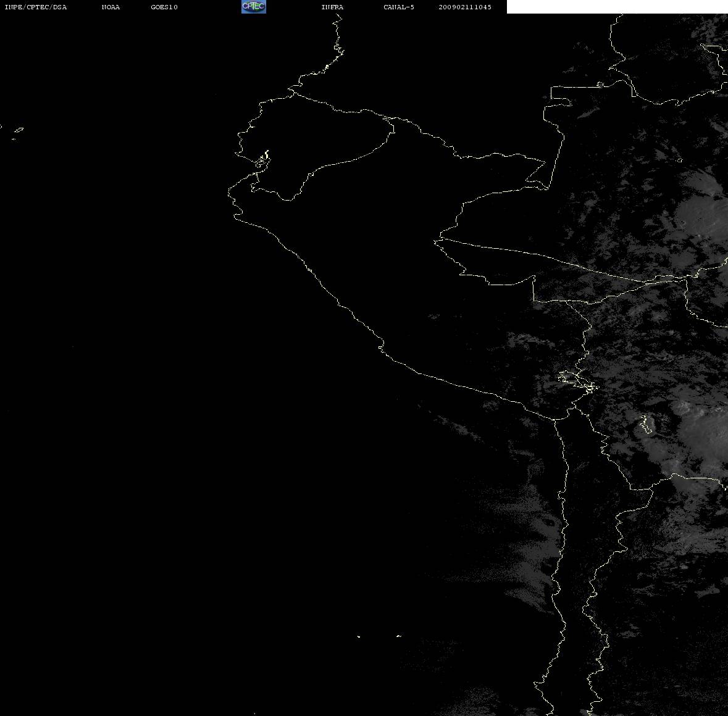Screen dimensions: 728x716
Task: Click the NOAA label in header
Action: [111, 7]
